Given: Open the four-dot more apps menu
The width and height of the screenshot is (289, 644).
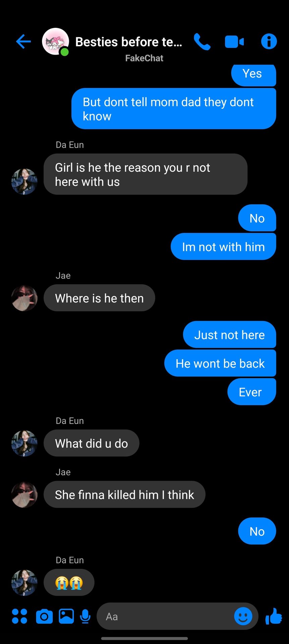Looking at the screenshot, I should pos(19,616).
